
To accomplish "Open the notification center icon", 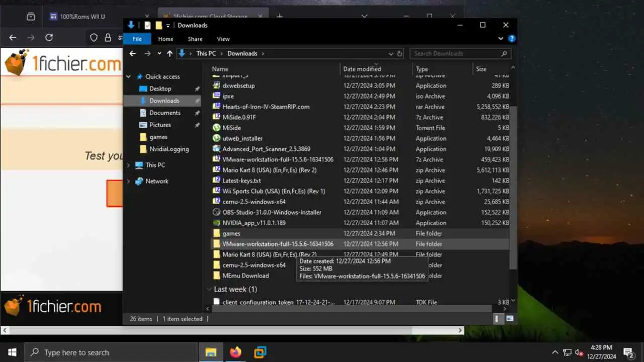I will click(628, 352).
